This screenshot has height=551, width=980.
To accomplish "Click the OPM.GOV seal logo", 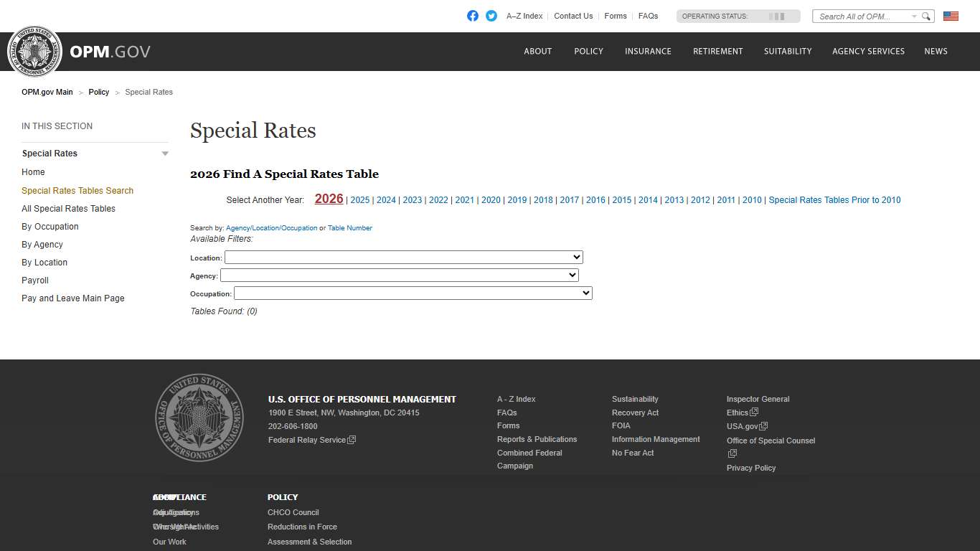I will (34, 51).
